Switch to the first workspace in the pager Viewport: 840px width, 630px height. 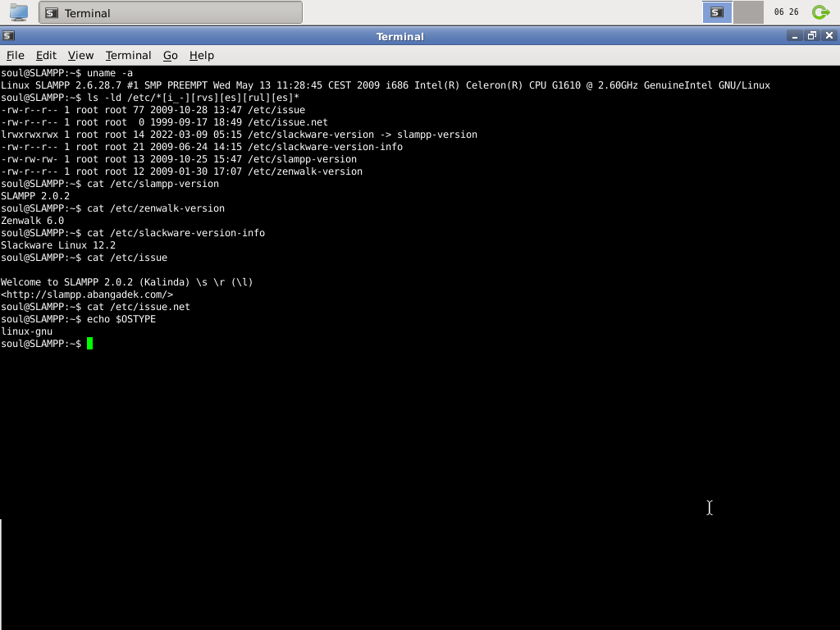tap(717, 12)
